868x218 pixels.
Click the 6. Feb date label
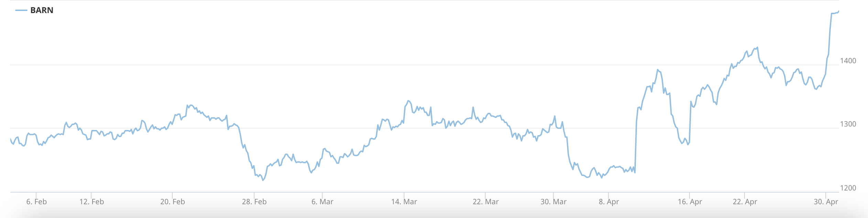(x=36, y=202)
